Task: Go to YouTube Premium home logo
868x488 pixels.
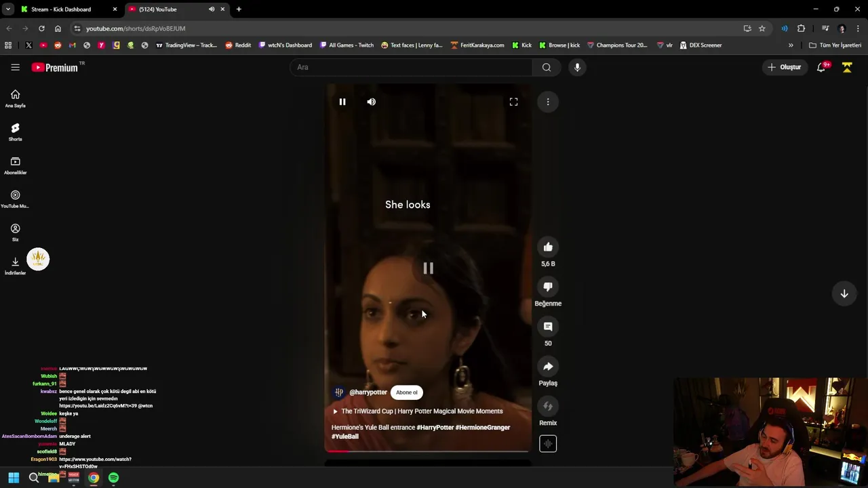Action: pos(55,67)
